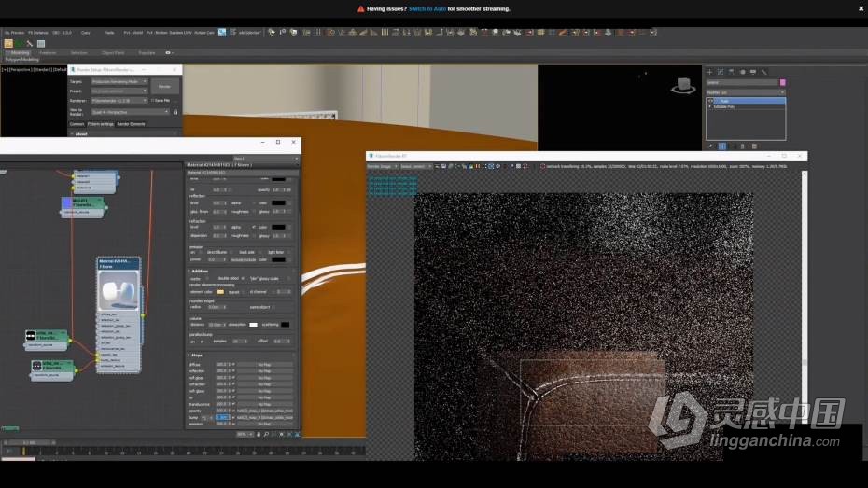The image size is (868, 488).
Task: Click the grid icon in second toolbar row
Action: click(41, 43)
